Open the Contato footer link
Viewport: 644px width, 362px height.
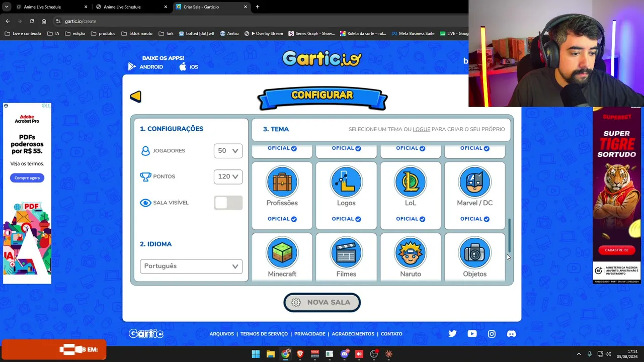coord(391,334)
